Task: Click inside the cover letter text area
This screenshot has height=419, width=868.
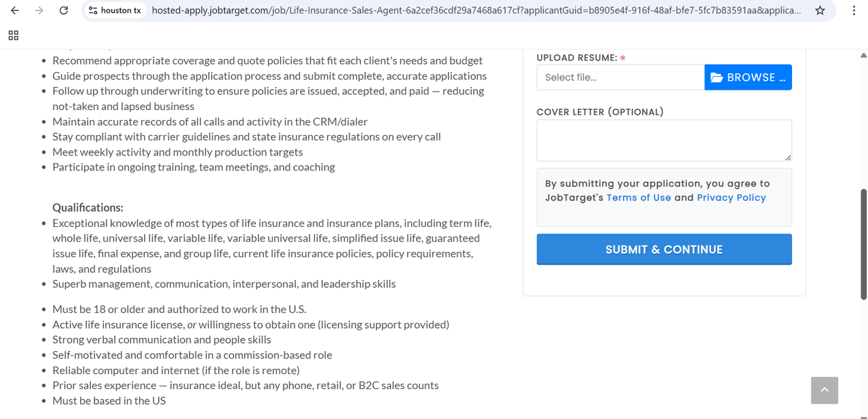Action: coord(664,141)
